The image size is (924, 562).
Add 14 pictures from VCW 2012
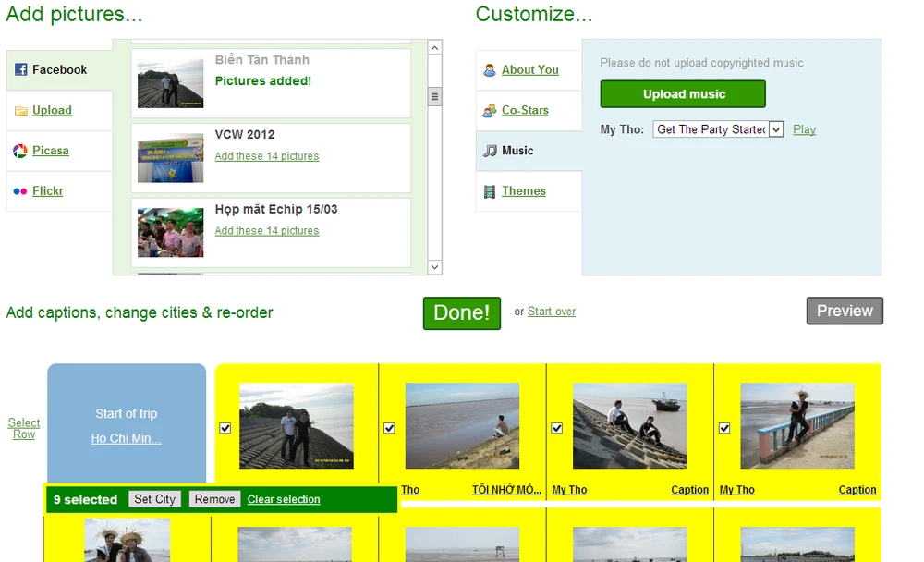pos(266,156)
